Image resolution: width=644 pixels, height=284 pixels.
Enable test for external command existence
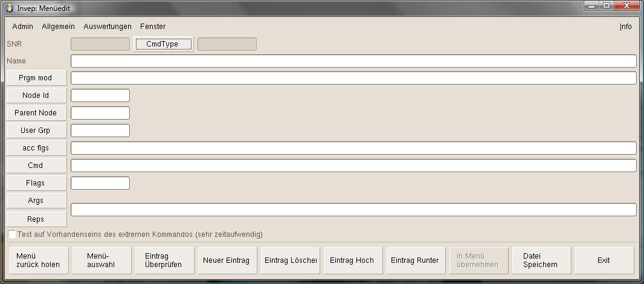[12, 234]
